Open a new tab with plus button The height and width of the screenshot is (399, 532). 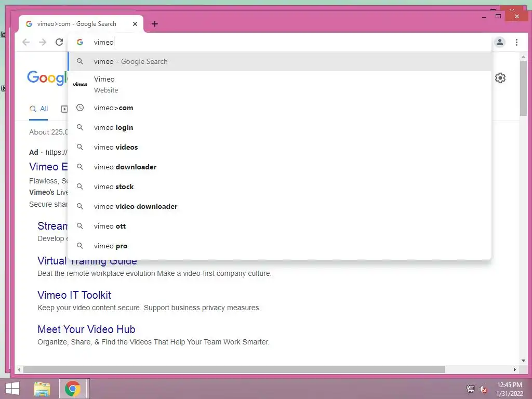coord(155,24)
